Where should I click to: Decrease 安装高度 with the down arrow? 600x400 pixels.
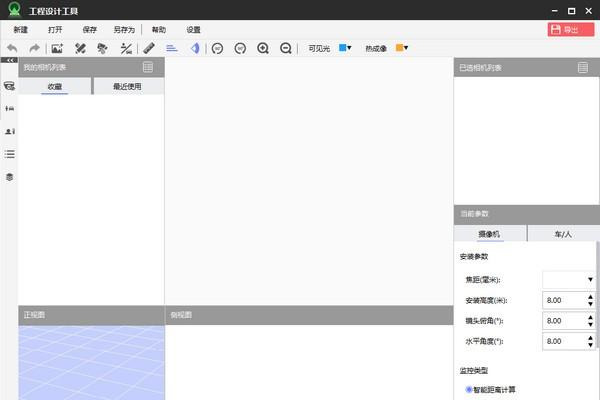click(x=590, y=304)
